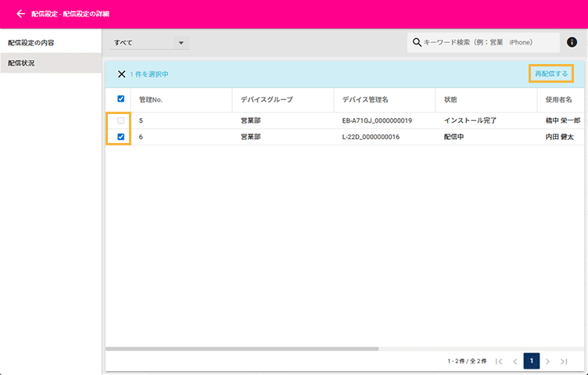Screen dimensions: 588x375
Task: Uncheck the box for row 6
Action: point(120,137)
